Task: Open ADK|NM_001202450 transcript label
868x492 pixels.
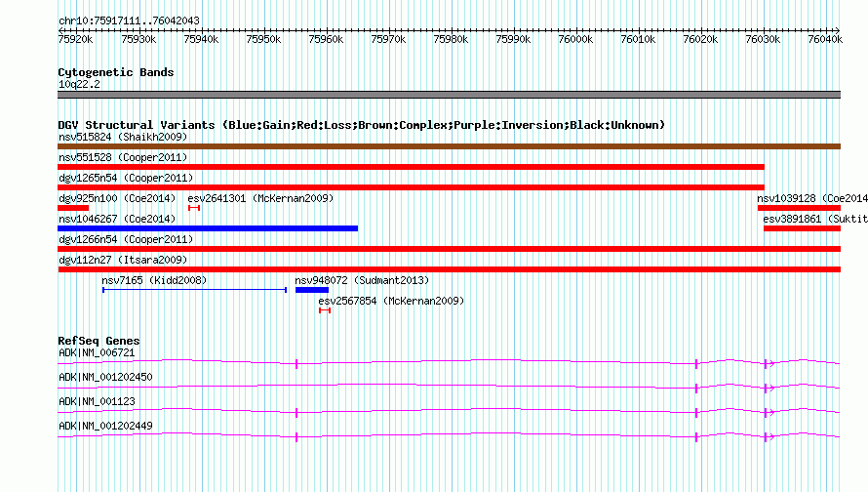Action: click(x=105, y=378)
